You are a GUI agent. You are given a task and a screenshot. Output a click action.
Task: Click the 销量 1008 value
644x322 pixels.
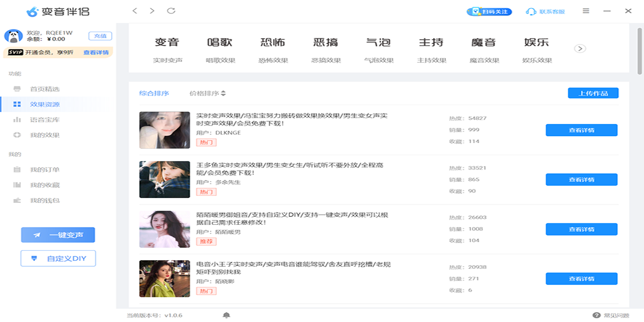point(475,229)
